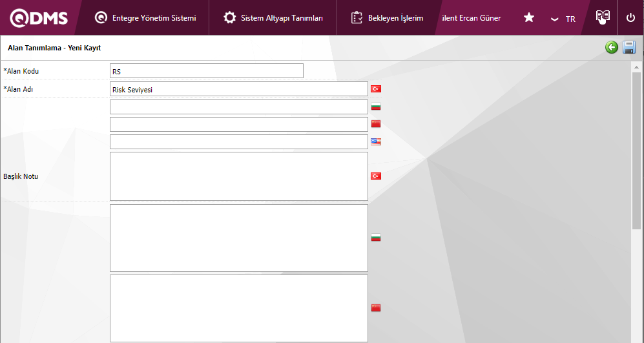Click the US flag beside the name field
This screenshot has height=343, width=644.
coord(376,141)
